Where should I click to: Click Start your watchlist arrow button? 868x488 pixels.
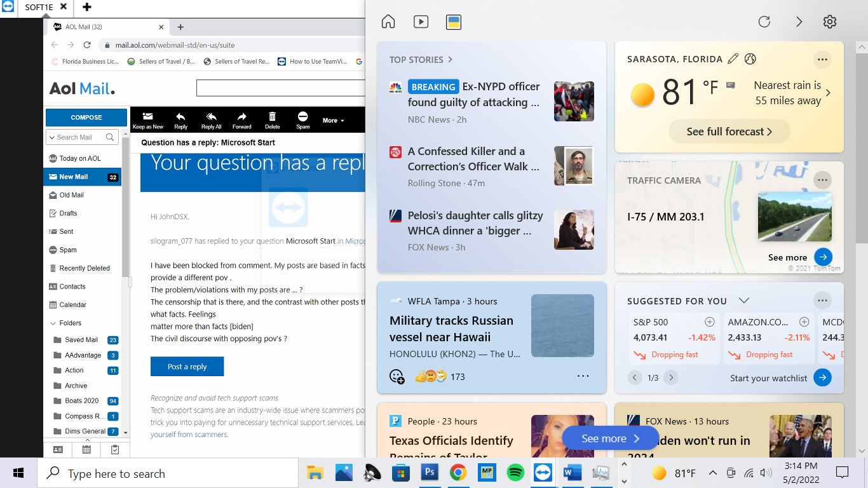tap(822, 377)
